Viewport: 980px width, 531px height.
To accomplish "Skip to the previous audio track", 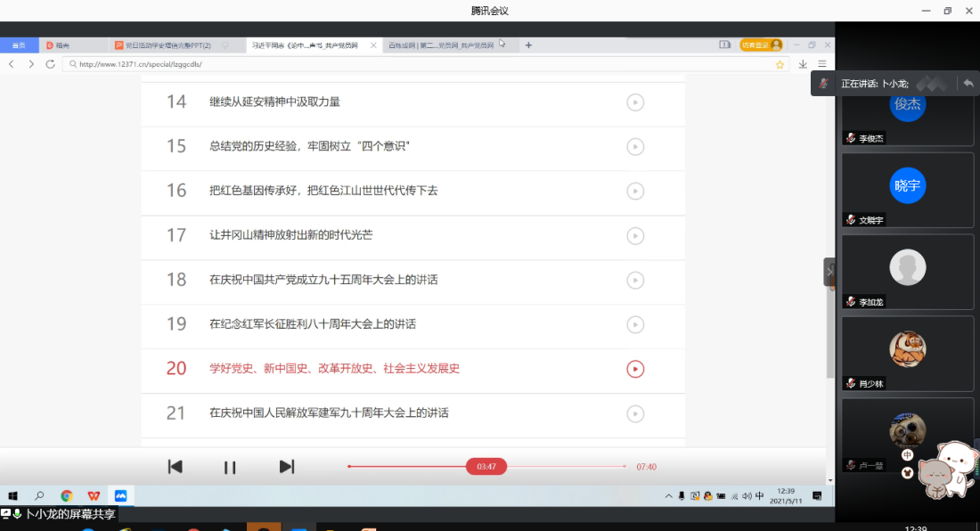I will (176, 467).
